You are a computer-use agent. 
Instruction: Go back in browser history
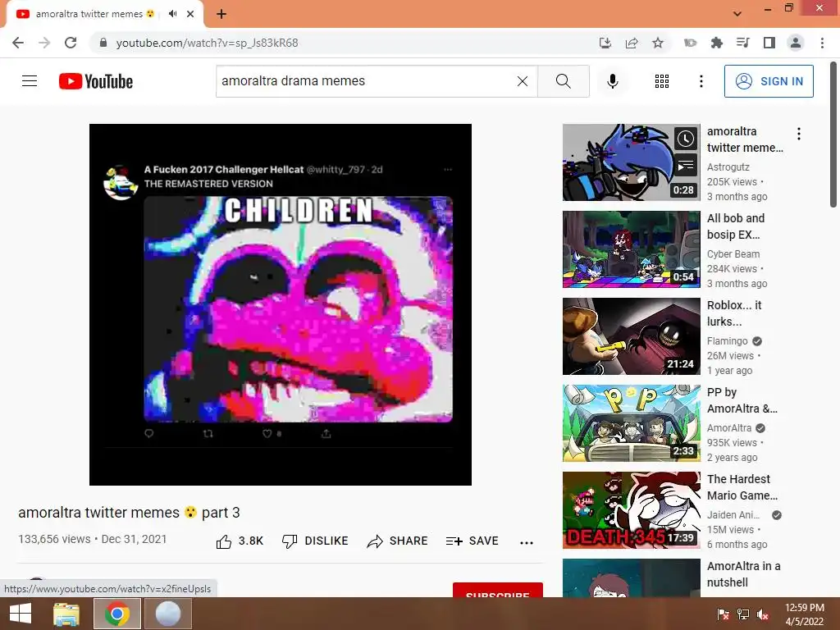point(18,43)
